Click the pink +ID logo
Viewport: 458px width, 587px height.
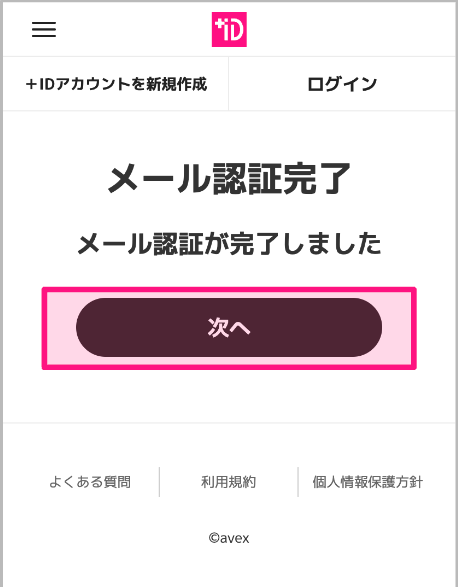click(229, 29)
